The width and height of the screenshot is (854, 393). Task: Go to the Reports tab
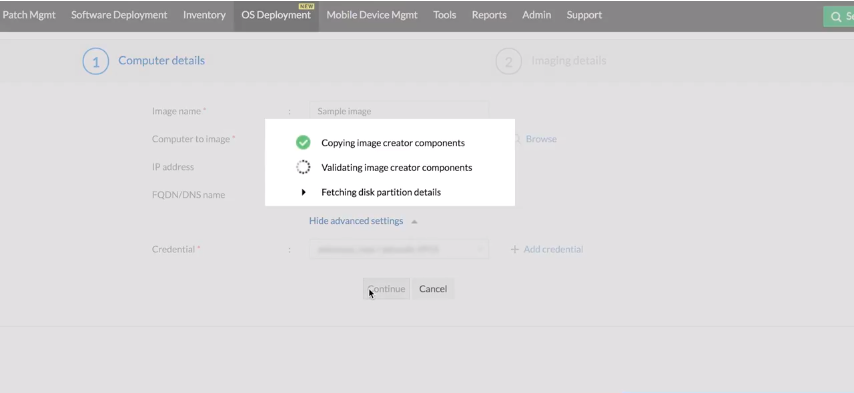tap(489, 15)
